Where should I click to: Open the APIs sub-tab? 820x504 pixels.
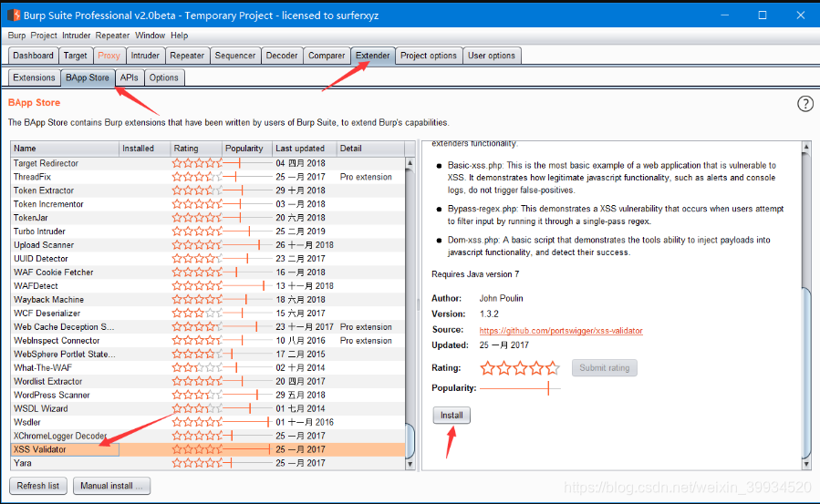click(x=130, y=77)
